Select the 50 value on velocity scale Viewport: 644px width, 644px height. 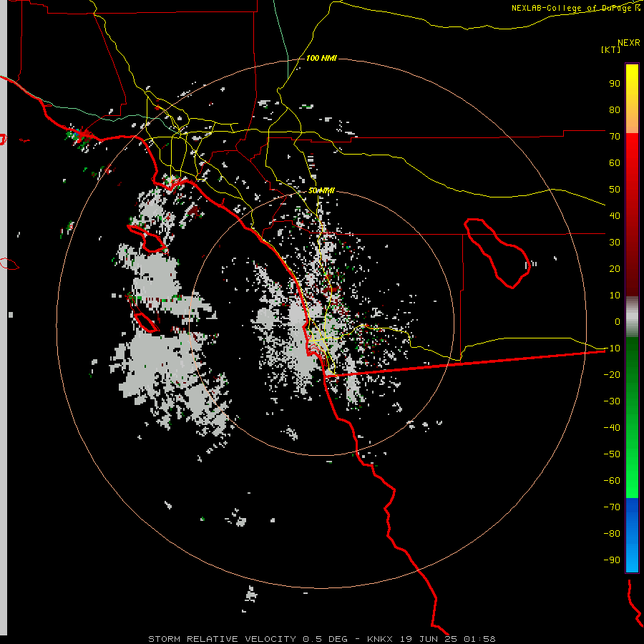pyautogui.click(x=615, y=190)
